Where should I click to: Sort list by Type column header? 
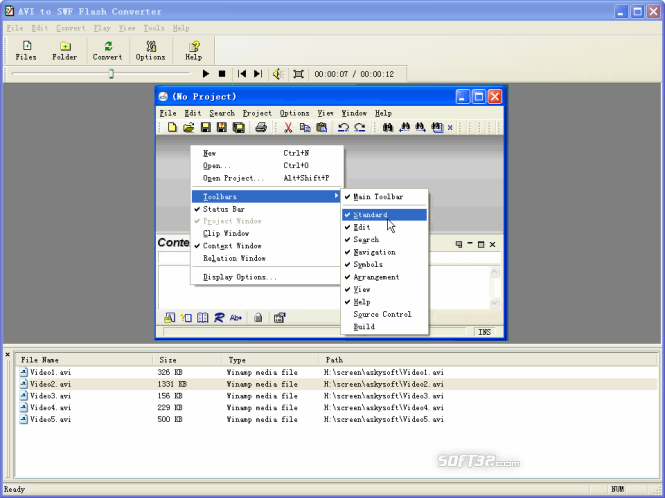pos(270,360)
